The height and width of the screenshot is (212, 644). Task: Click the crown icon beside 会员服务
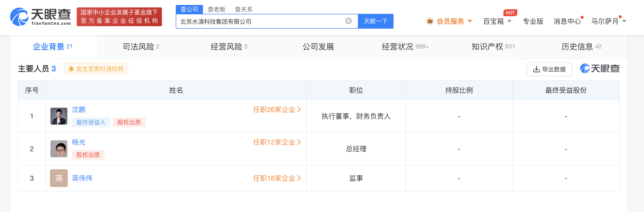coord(430,21)
